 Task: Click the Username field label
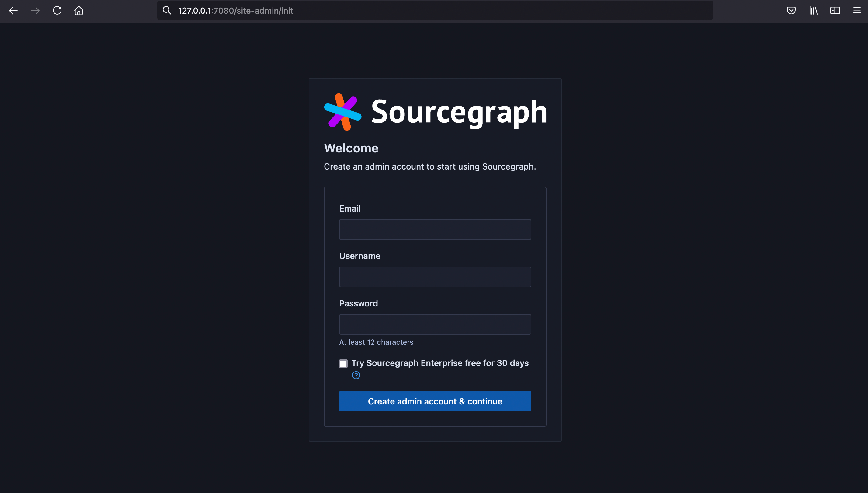[x=360, y=256]
